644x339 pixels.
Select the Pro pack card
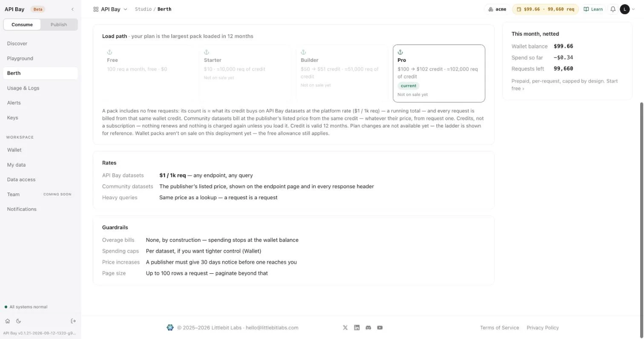(x=439, y=73)
